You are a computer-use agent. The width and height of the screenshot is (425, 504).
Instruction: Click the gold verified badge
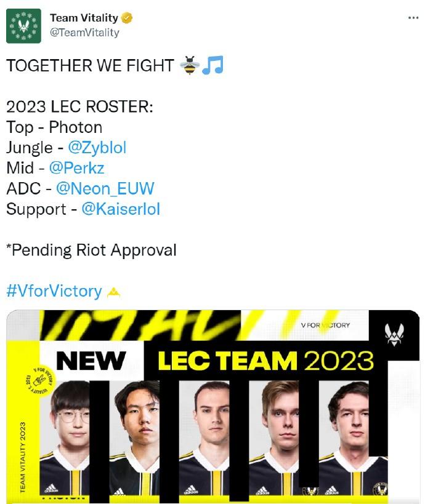pyautogui.click(x=127, y=18)
